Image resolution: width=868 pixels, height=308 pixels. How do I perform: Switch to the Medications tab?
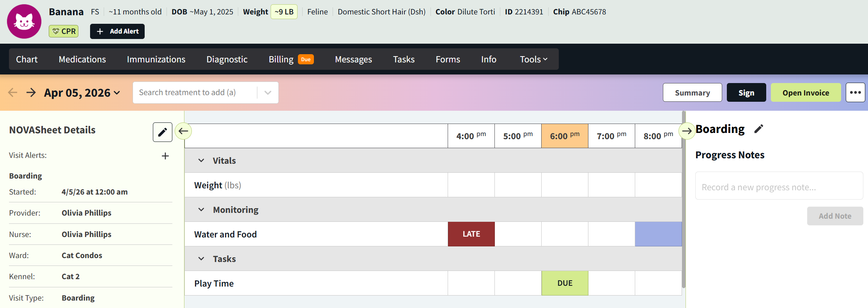pos(82,59)
